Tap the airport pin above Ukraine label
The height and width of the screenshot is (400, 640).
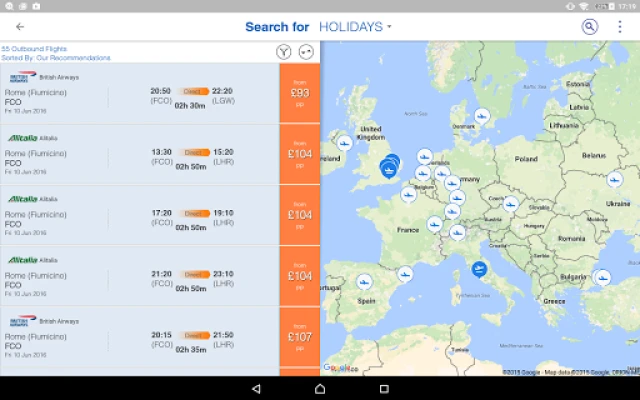point(614,179)
